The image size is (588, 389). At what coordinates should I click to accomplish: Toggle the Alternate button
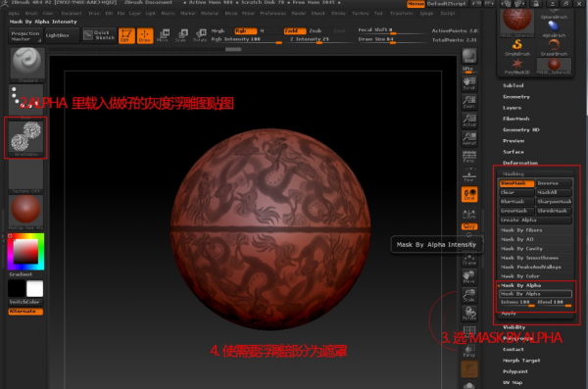(25, 312)
